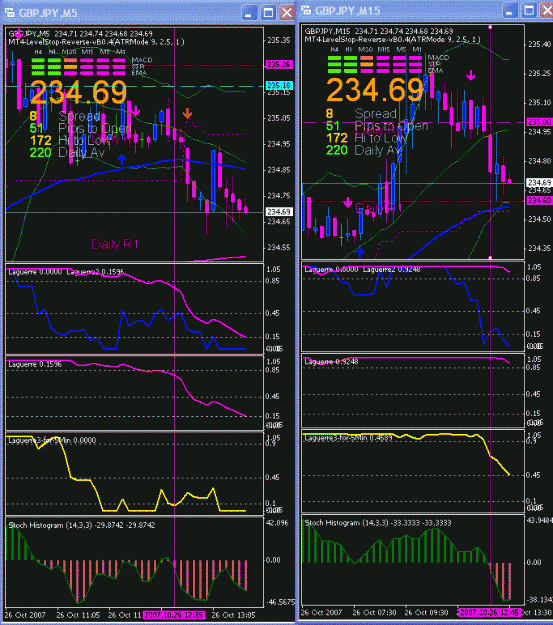Screen dimensions: 553x625
Task: Click the '26 Oct 13:05' time axis label
Action: tap(233, 615)
